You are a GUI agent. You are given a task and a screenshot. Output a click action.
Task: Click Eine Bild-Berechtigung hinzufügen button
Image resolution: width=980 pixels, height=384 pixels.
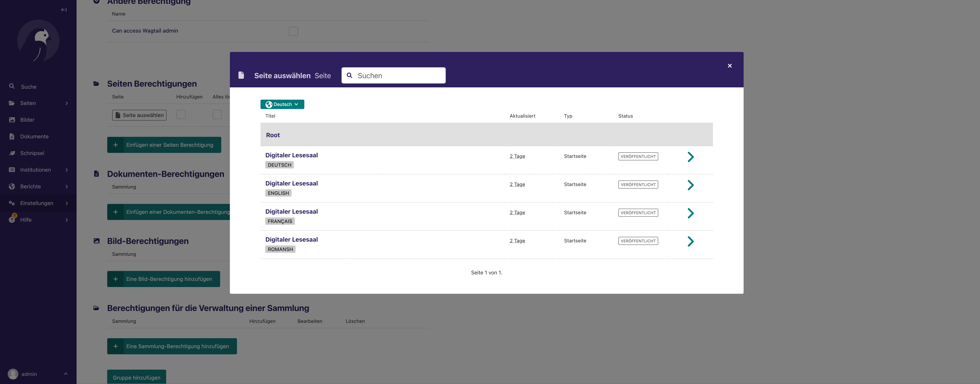pos(164,279)
